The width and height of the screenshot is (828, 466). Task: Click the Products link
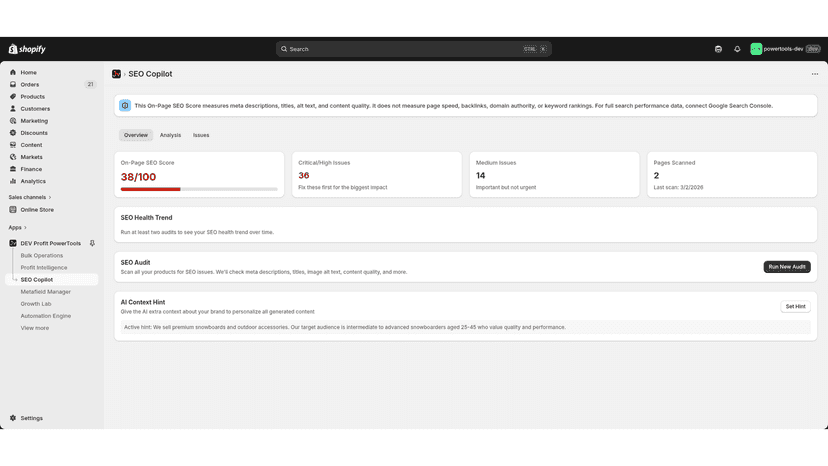tap(33, 97)
